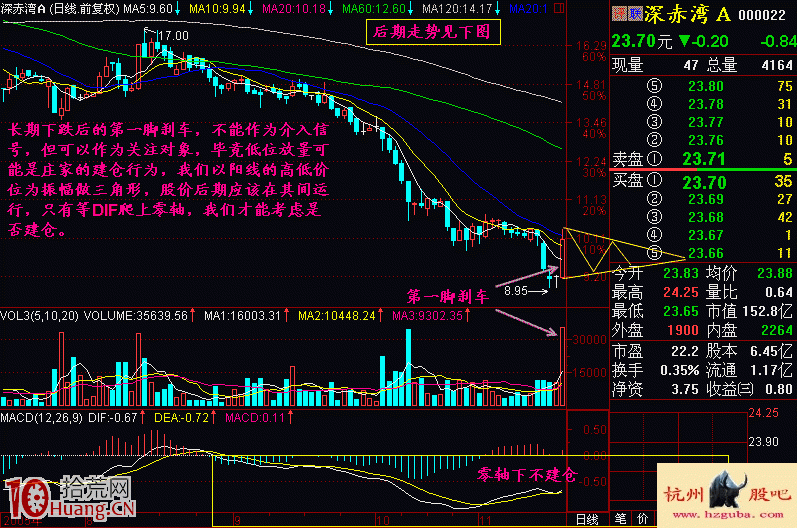Click the 收益(三) 0.80 value
This screenshot has height=528, width=797.
(779, 389)
